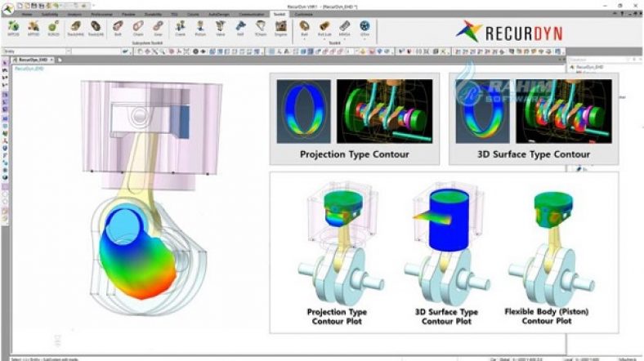Open the Gear subsystem toolkit
The width and height of the screenshot is (644, 361).
(x=158, y=29)
